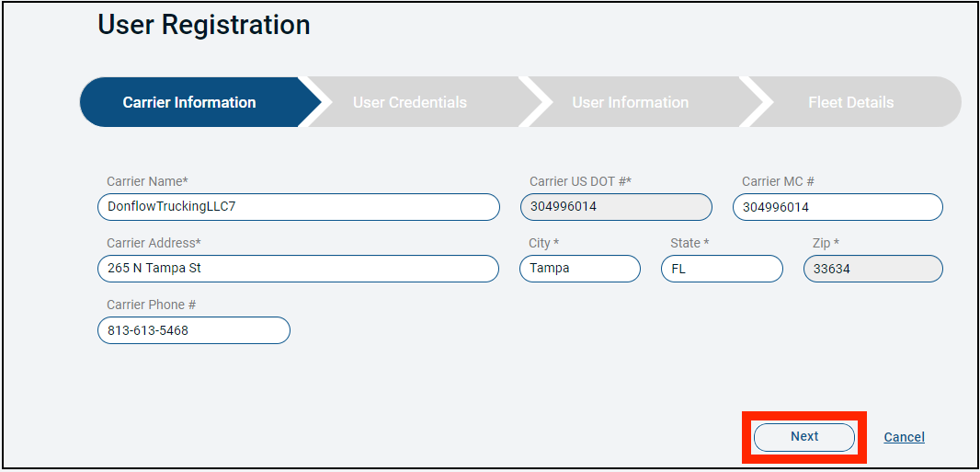Select the Zip field showing 33634

[873, 269]
